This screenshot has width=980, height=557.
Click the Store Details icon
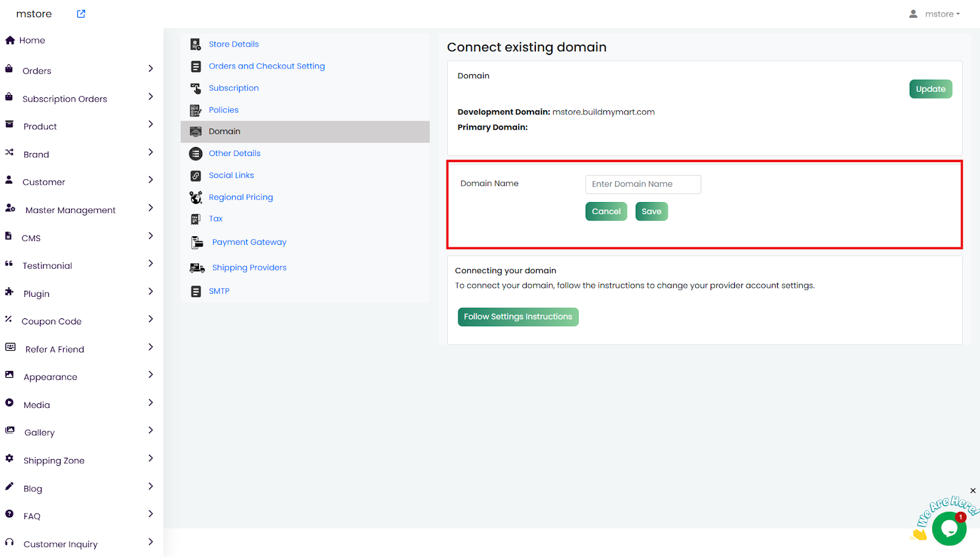pos(195,44)
